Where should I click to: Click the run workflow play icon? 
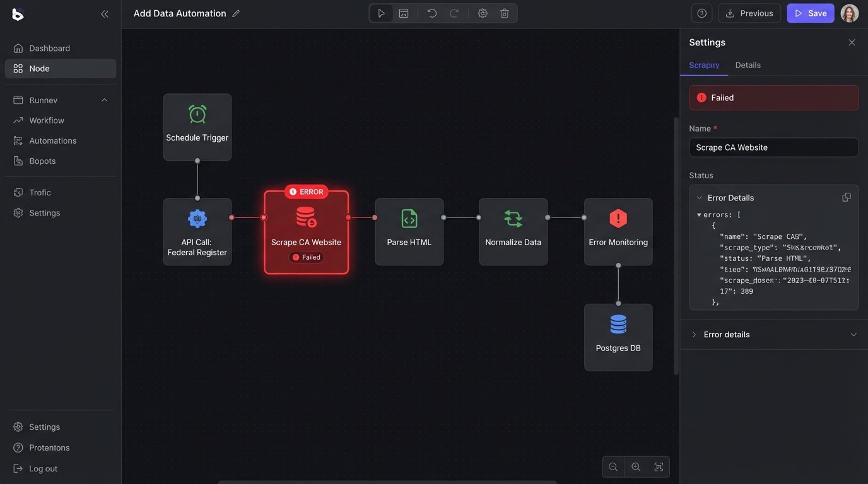(x=381, y=13)
